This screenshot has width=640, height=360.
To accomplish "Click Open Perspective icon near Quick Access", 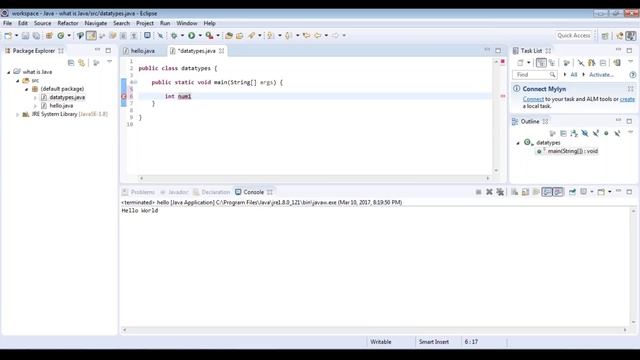I will pyautogui.click(x=605, y=36).
